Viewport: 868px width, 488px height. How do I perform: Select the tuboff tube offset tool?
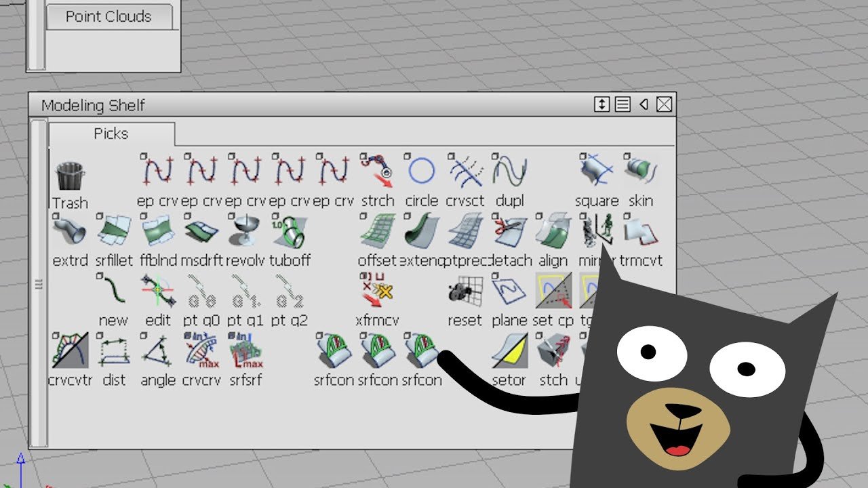pos(290,230)
